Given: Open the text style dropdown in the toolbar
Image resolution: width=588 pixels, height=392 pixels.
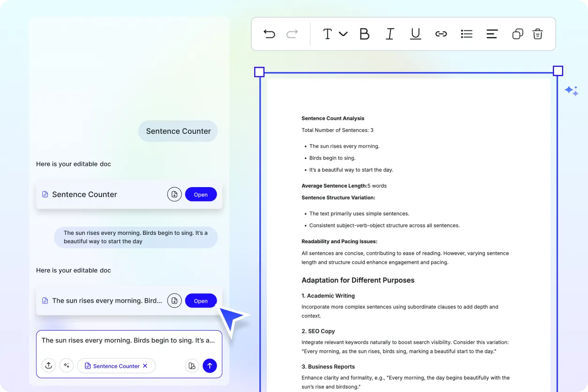Looking at the screenshot, I should coord(334,34).
